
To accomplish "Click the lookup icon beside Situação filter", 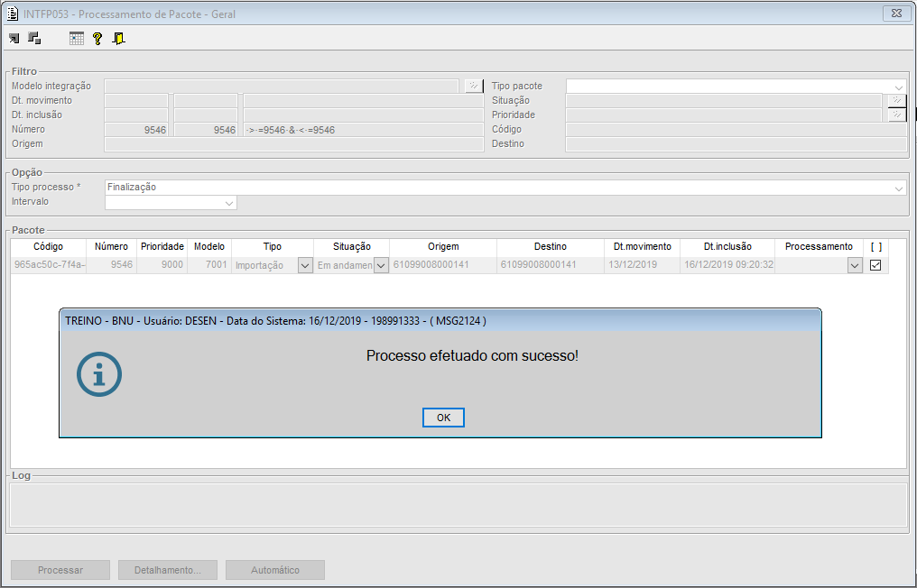I will pyautogui.click(x=897, y=100).
